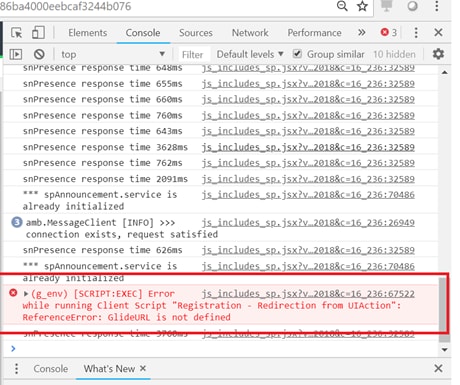This screenshot has width=460, height=385.
Task: Bookmark this page with star icon
Action: click(x=362, y=6)
